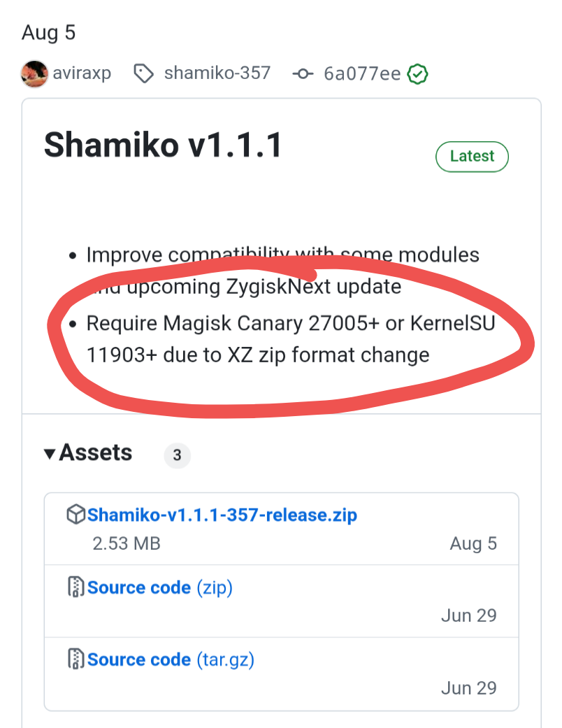Click the green Latest badge
Screen dimensions: 562x728
(472, 157)
